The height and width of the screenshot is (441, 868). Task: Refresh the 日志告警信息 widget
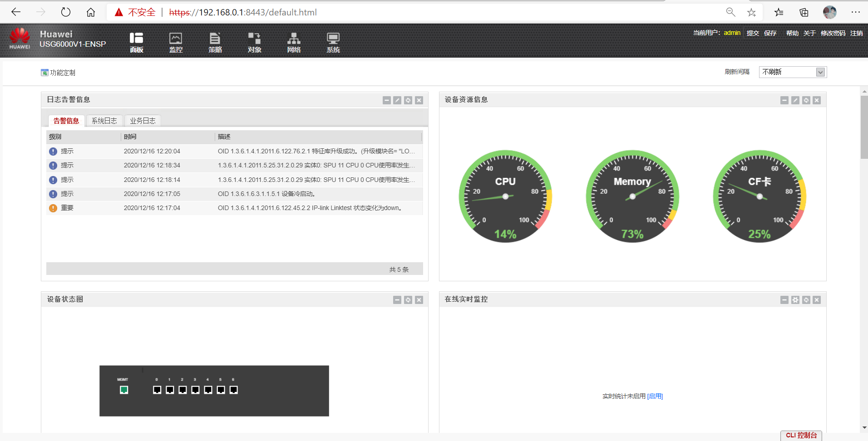[408, 100]
